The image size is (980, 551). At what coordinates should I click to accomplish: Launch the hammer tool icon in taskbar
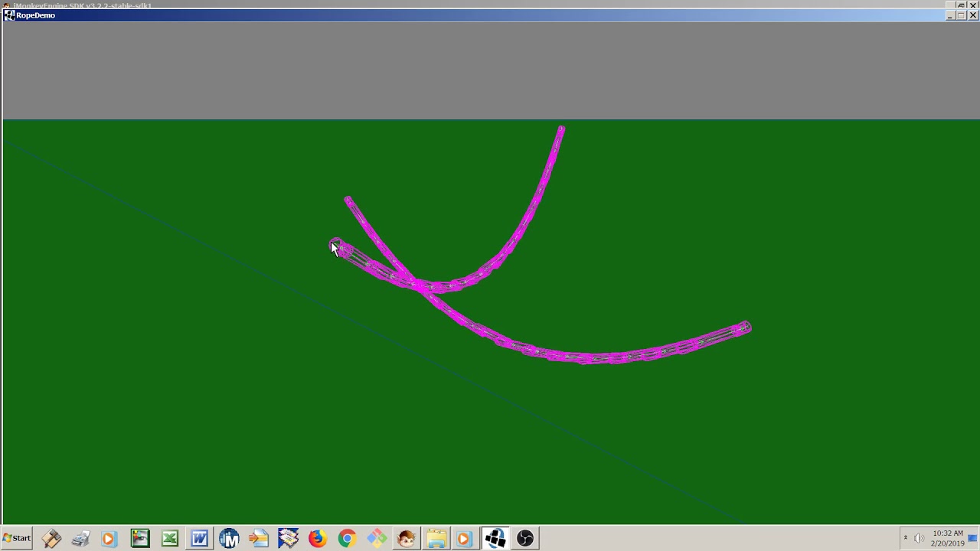click(x=51, y=539)
